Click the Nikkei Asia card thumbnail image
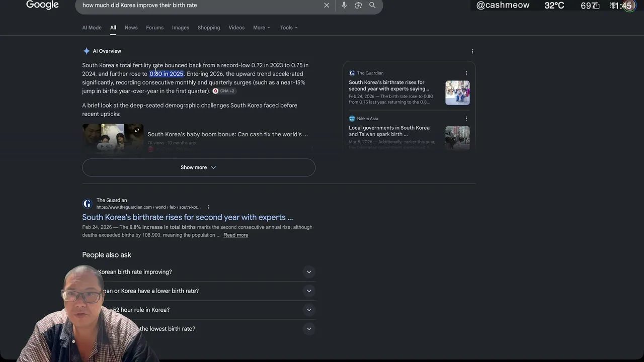The width and height of the screenshot is (644, 362). pyautogui.click(x=457, y=137)
